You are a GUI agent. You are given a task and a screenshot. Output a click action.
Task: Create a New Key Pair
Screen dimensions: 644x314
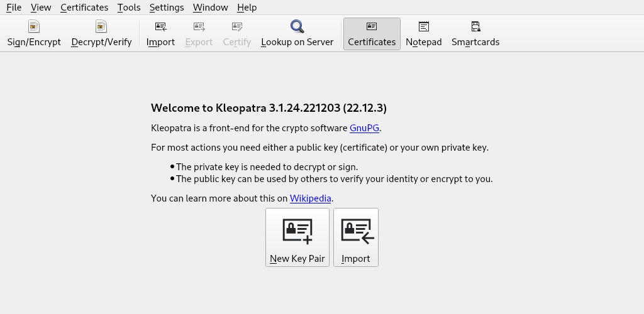pyautogui.click(x=297, y=237)
